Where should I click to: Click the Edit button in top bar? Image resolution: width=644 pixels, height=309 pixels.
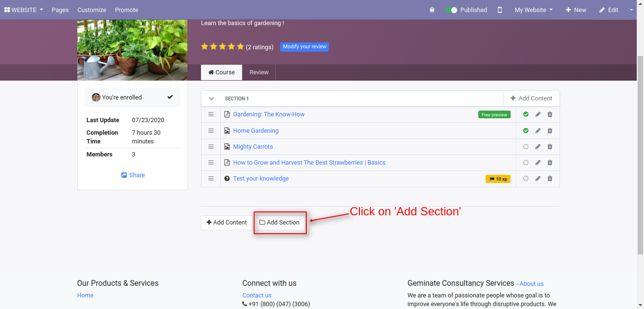[609, 10]
